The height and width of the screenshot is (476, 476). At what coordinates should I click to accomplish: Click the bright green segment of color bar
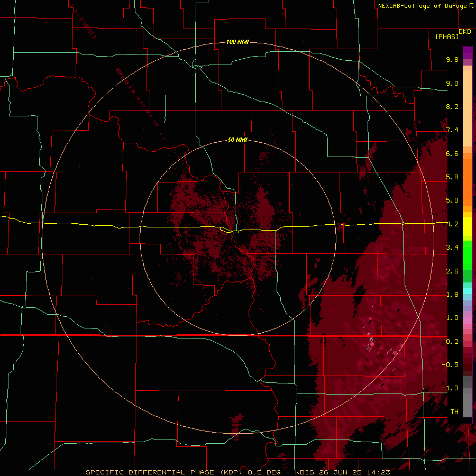467,255
